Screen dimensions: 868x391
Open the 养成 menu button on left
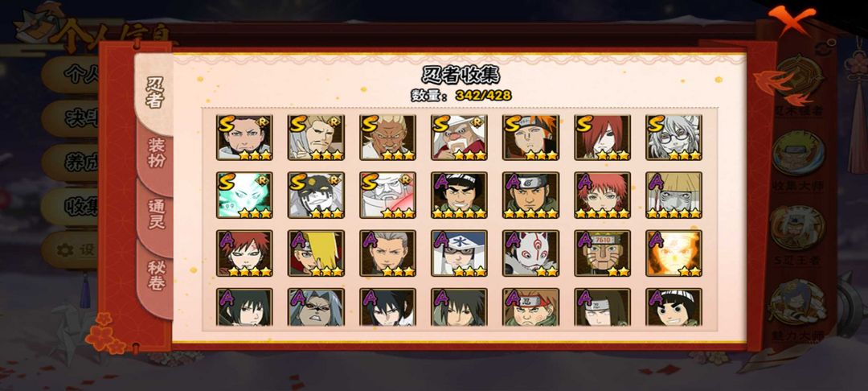click(x=71, y=163)
